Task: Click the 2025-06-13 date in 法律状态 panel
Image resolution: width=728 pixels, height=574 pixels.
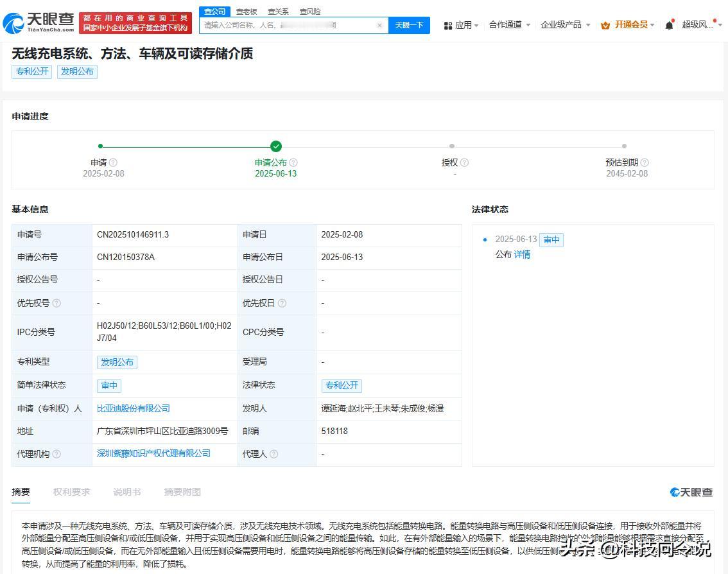Action: (516, 239)
